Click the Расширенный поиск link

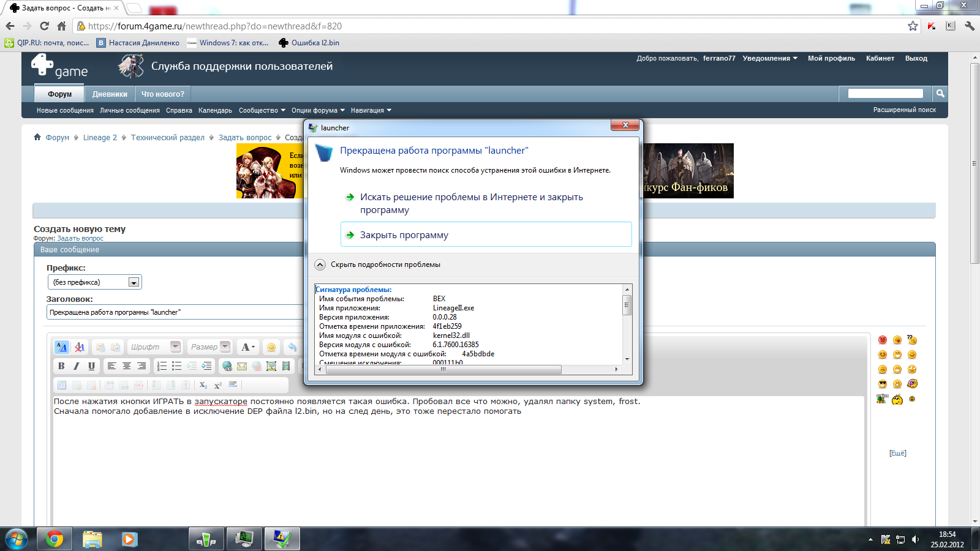pyautogui.click(x=904, y=110)
